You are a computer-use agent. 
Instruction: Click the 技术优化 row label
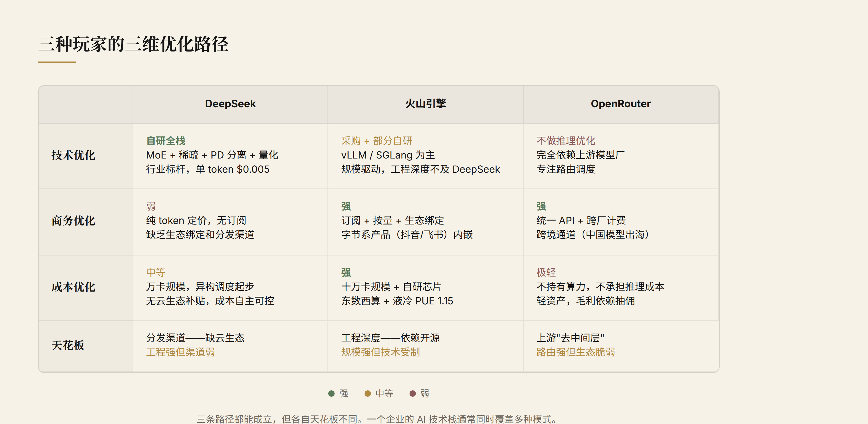tap(73, 155)
